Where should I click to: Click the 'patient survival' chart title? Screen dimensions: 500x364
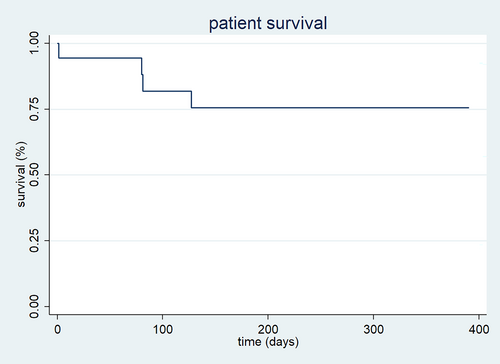tap(268, 24)
